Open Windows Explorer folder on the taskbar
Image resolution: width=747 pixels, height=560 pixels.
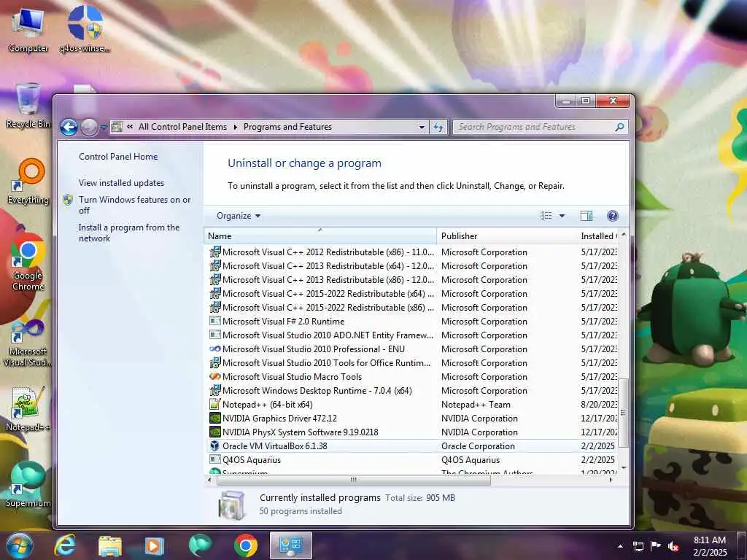(x=110, y=546)
